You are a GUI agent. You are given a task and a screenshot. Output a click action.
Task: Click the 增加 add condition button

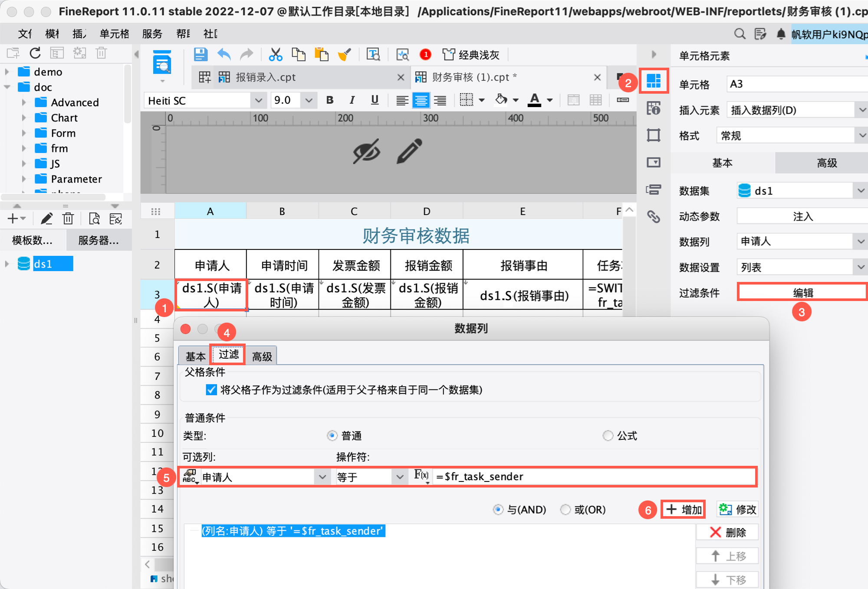point(684,509)
